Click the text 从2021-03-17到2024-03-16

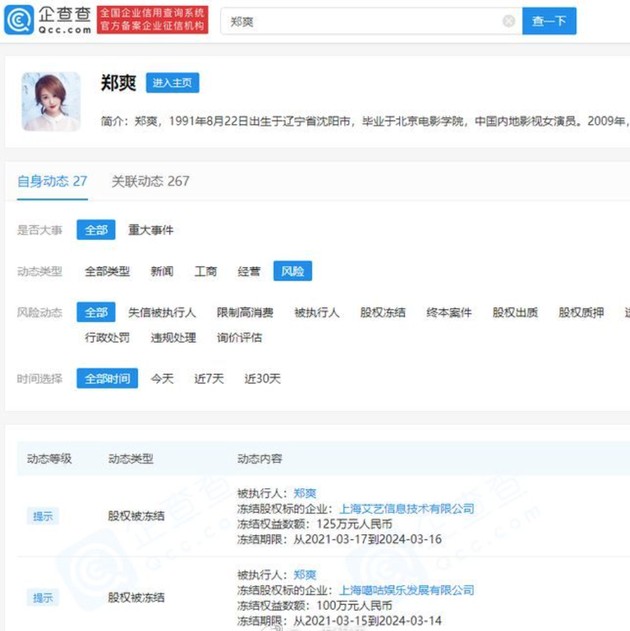[367, 539]
